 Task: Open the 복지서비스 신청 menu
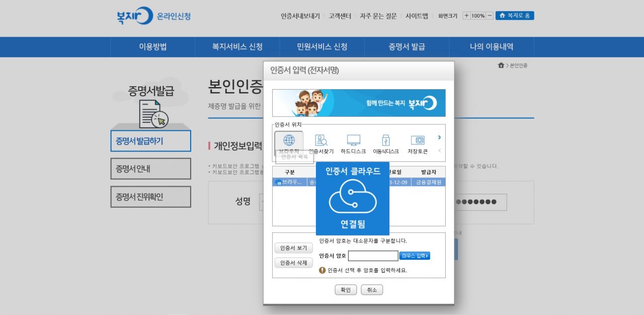[x=237, y=47]
